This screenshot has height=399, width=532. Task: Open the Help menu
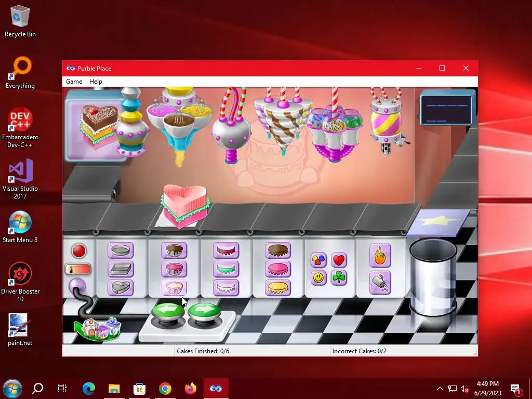96,82
